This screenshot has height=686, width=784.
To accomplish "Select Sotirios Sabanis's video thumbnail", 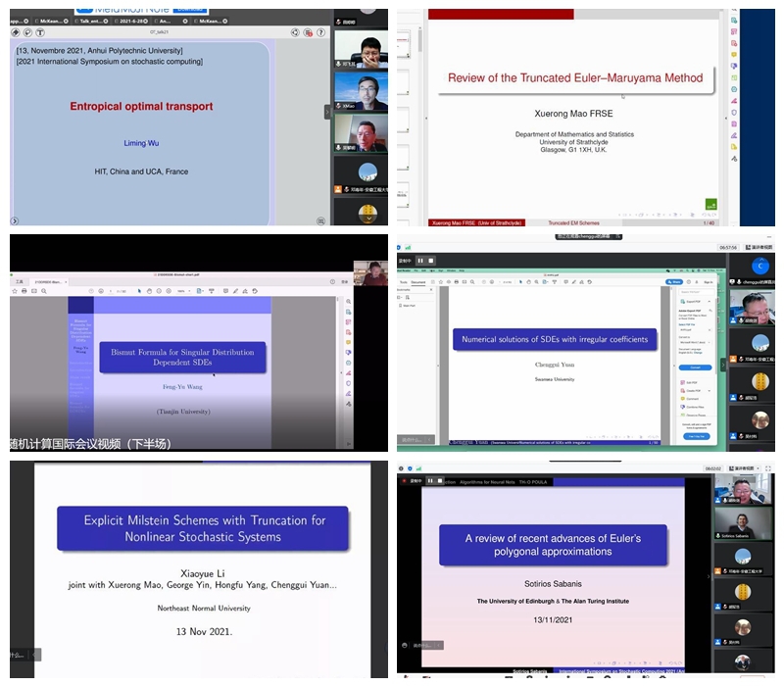I will 742,520.
